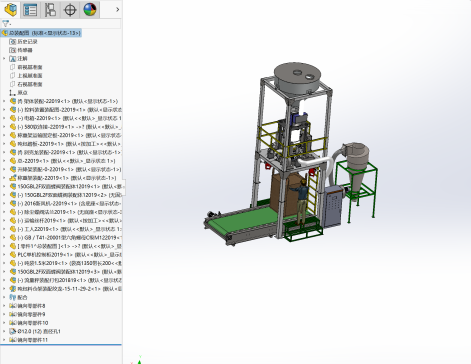The height and width of the screenshot is (364, 471).
Task: Click the 注解 annotations folder icon
Action: tap(13, 59)
